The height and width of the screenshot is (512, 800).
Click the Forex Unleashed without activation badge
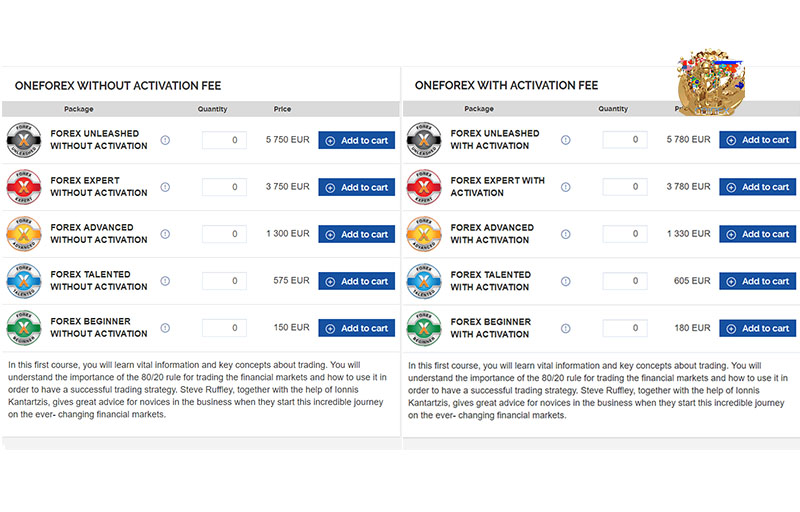tap(23, 140)
